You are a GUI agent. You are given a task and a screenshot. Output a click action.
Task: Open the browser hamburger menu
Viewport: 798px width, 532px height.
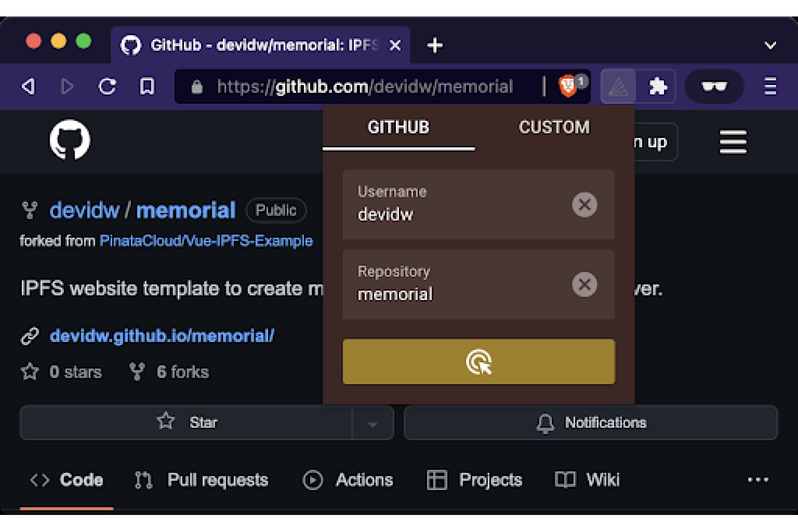(x=770, y=86)
